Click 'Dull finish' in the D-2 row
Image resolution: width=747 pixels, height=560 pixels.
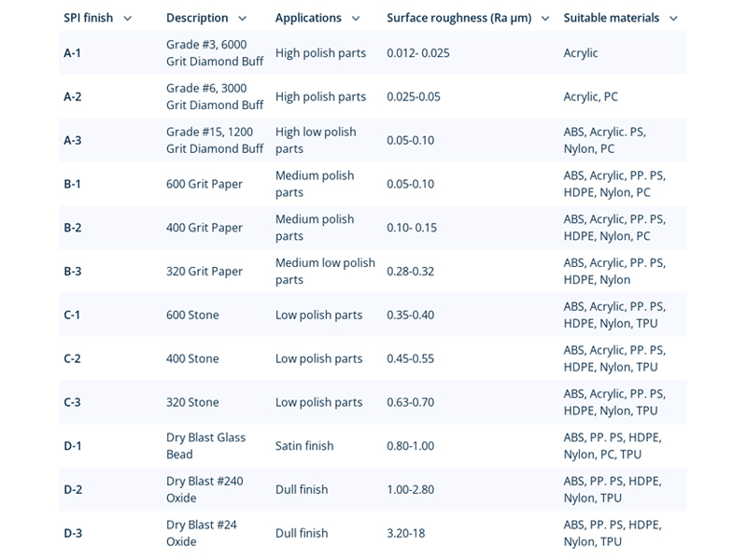pos(302,489)
